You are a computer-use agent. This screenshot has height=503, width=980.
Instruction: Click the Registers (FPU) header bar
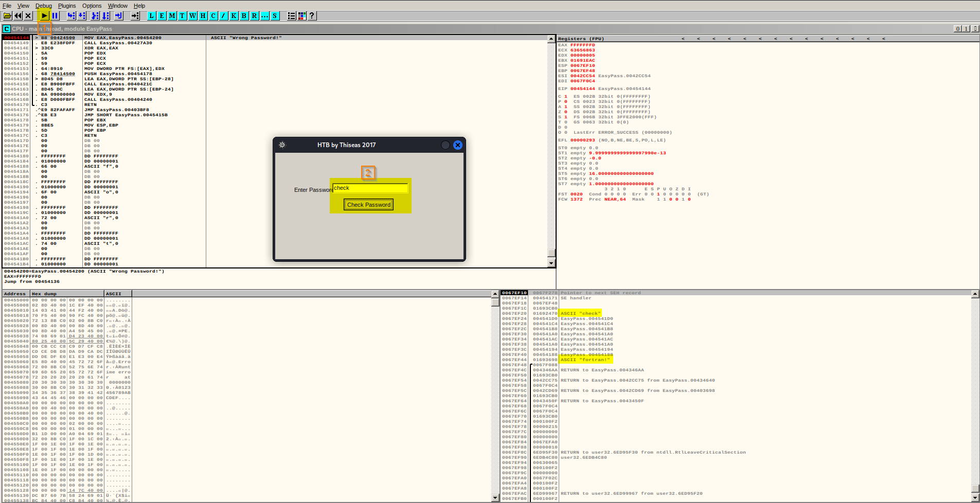[768, 39]
